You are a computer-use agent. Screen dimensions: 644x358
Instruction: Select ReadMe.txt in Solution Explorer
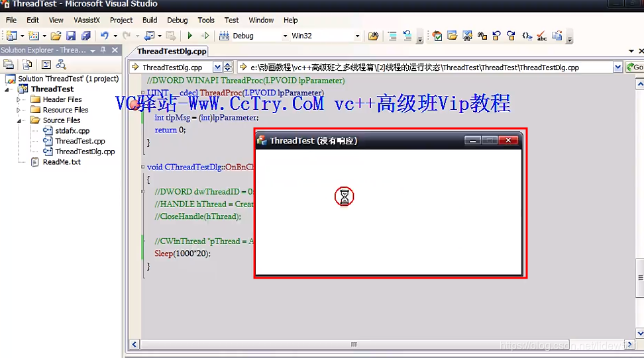tap(62, 162)
